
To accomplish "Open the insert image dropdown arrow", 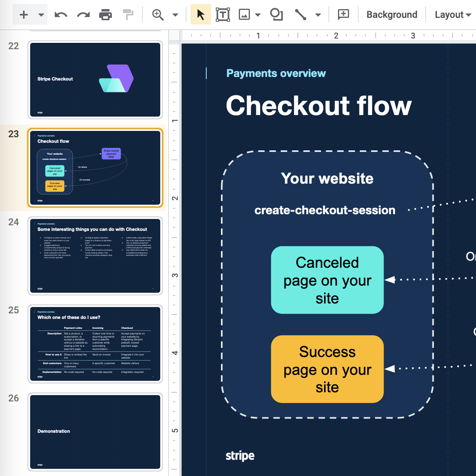I will (x=258, y=15).
